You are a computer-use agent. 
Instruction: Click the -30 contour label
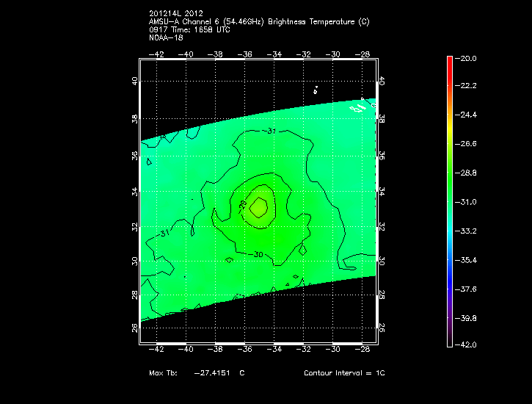[x=257, y=254]
